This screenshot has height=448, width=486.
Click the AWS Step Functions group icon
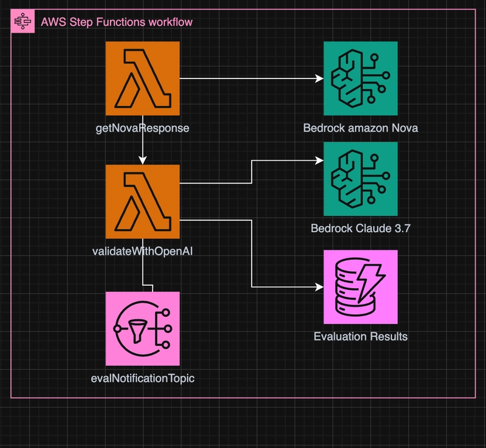[22, 21]
